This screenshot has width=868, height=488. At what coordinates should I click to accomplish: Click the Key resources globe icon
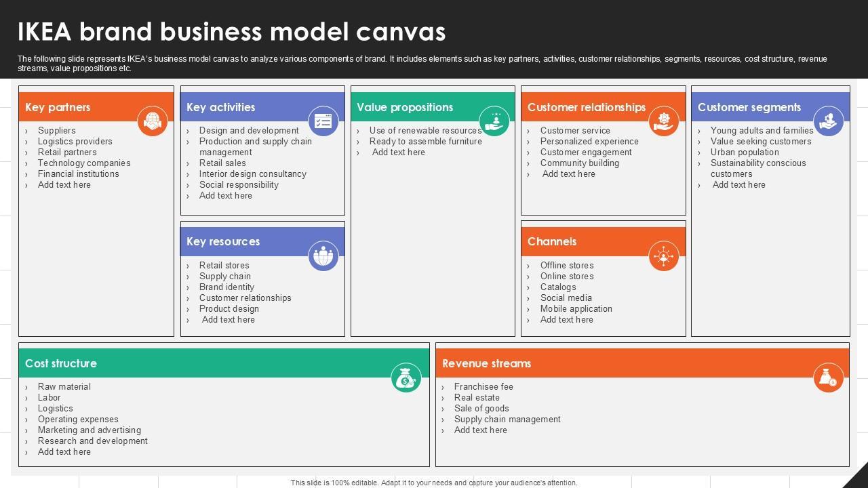tap(323, 256)
